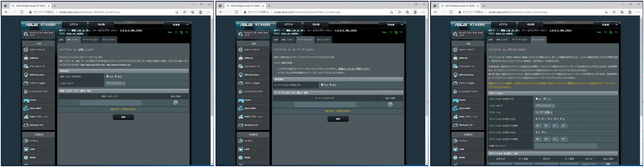This screenshot has height=167, width=644.
Task: Add entry with plus icon in URL filter list
Action: (176, 103)
